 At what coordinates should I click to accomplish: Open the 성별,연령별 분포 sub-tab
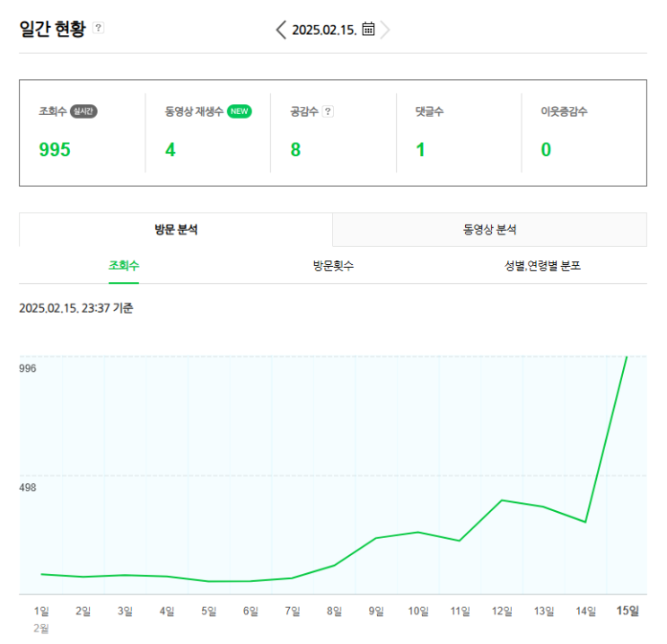point(542,266)
